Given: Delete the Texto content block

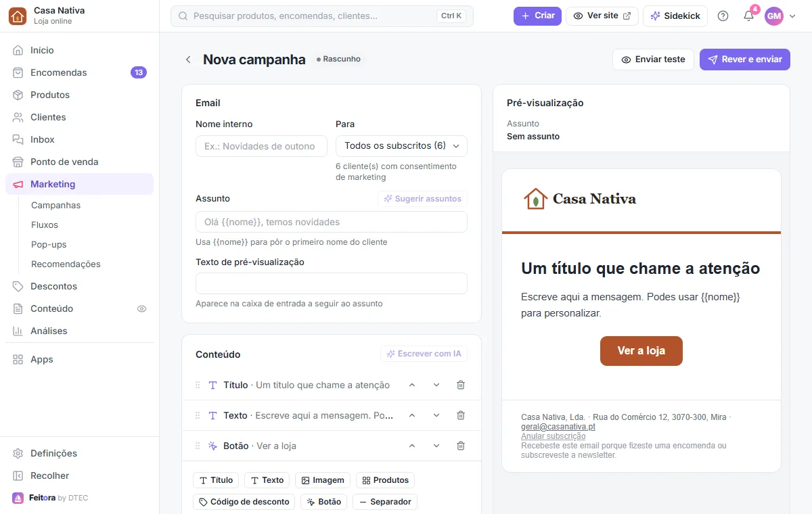Looking at the screenshot, I should point(461,415).
